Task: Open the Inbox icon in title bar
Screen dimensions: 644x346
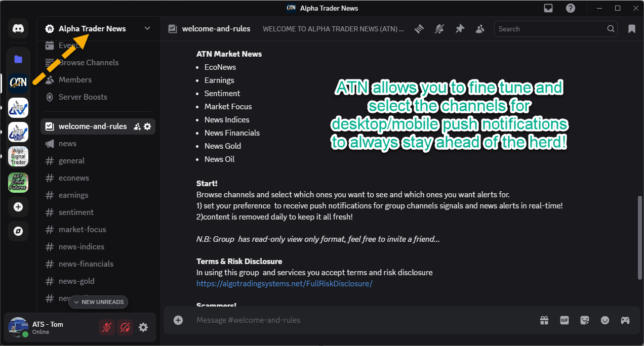Action: (x=548, y=8)
